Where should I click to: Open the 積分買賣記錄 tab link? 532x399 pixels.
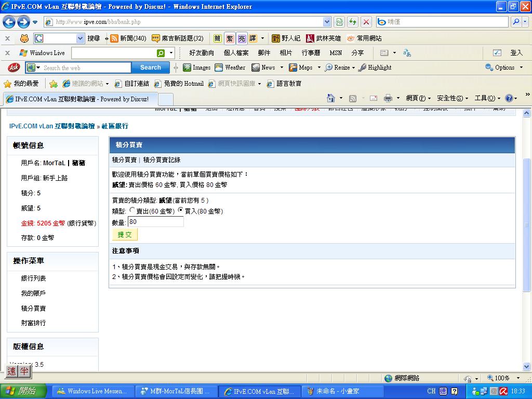pyautogui.click(x=162, y=160)
